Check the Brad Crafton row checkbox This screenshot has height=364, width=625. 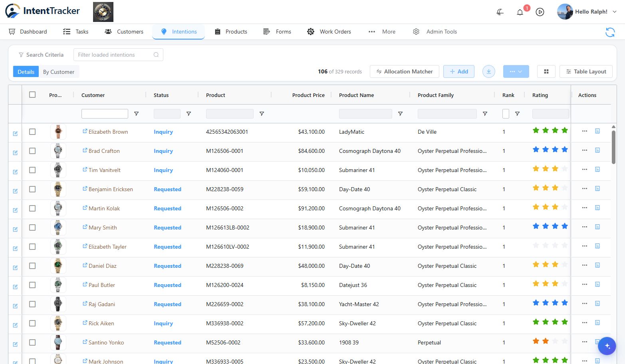point(32,151)
